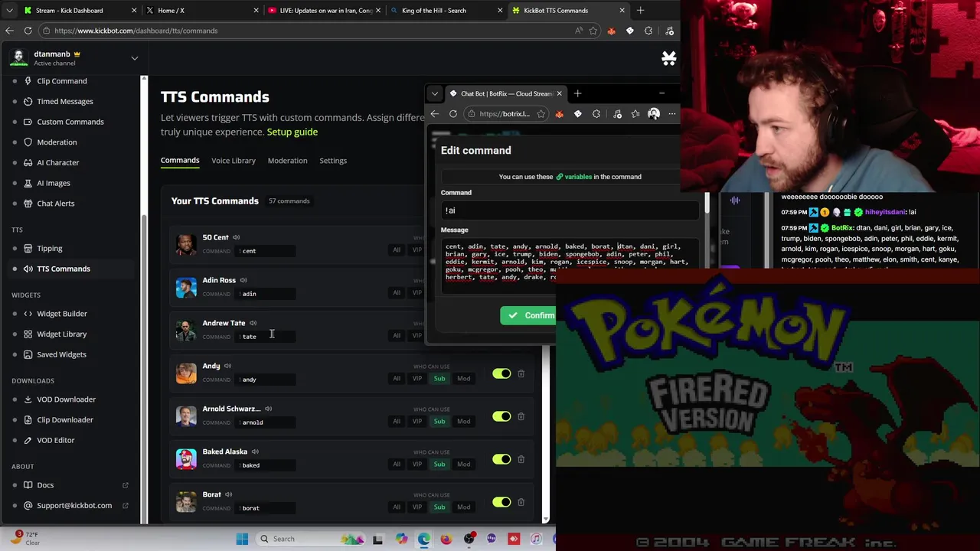The image size is (980, 551).
Task: Switch to the Voice Library tab
Action: click(234, 161)
